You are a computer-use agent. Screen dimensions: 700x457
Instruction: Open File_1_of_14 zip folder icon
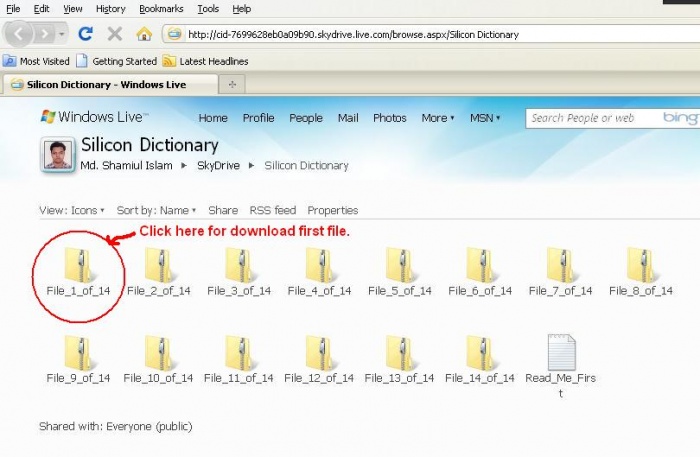tap(78, 266)
